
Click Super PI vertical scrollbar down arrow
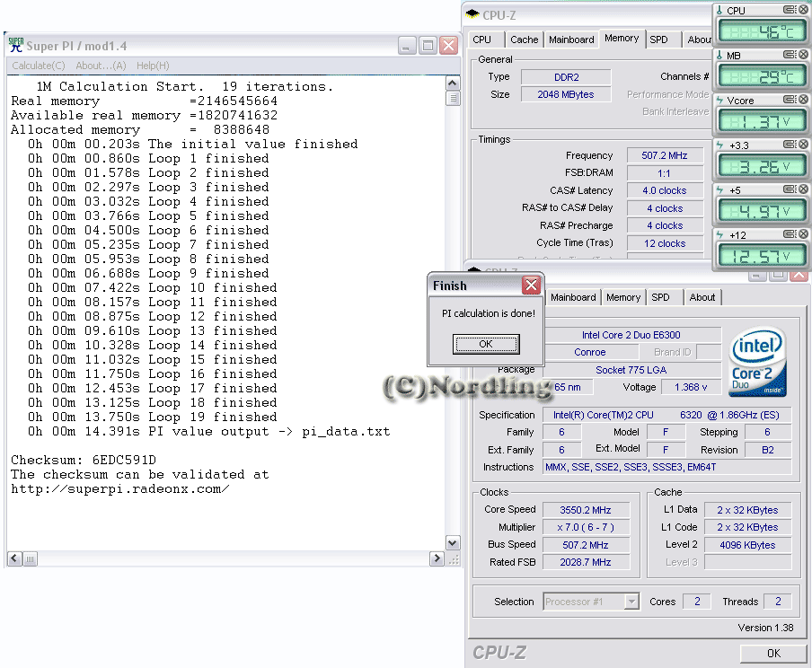(452, 542)
